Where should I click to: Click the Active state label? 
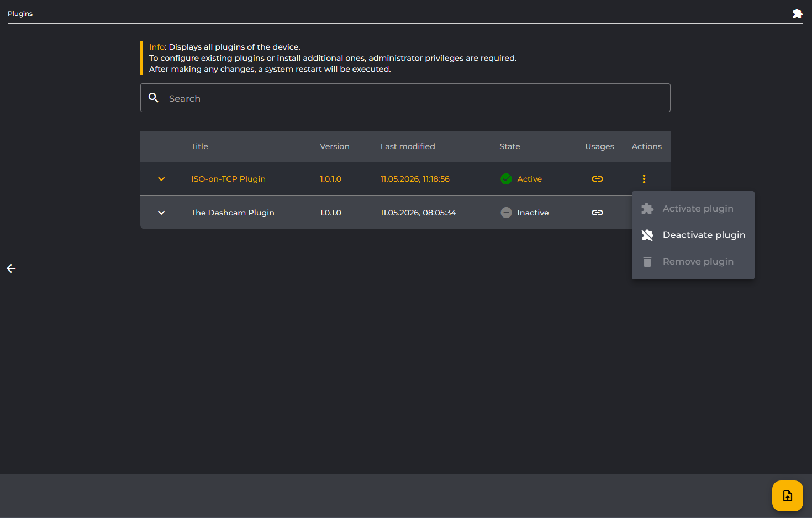(x=529, y=179)
